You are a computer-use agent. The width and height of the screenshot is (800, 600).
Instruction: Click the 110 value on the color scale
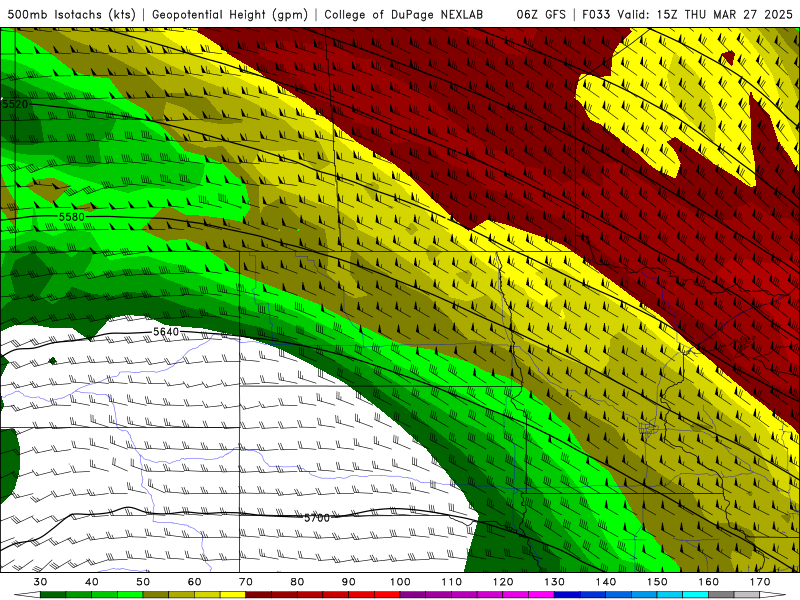coord(452,582)
